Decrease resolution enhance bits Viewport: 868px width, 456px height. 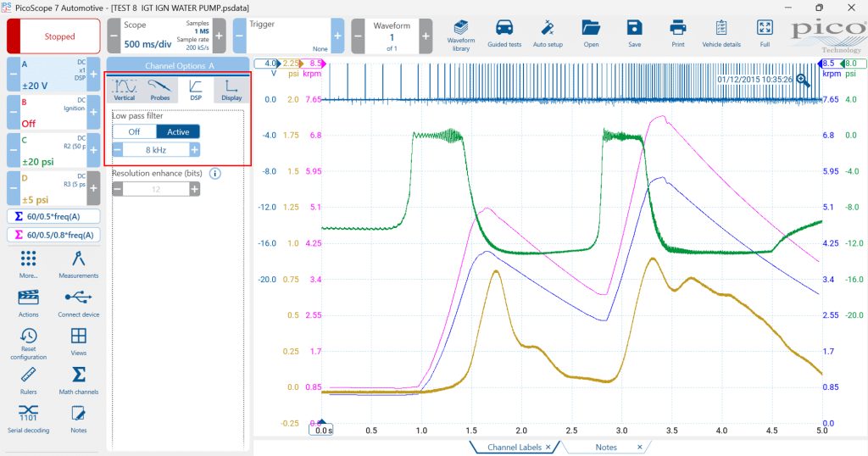(x=117, y=189)
